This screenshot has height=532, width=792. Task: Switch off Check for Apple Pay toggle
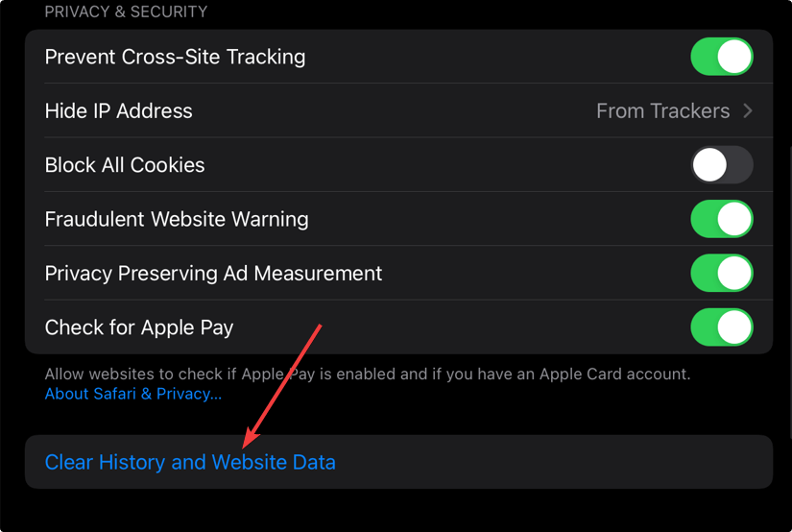coord(722,326)
